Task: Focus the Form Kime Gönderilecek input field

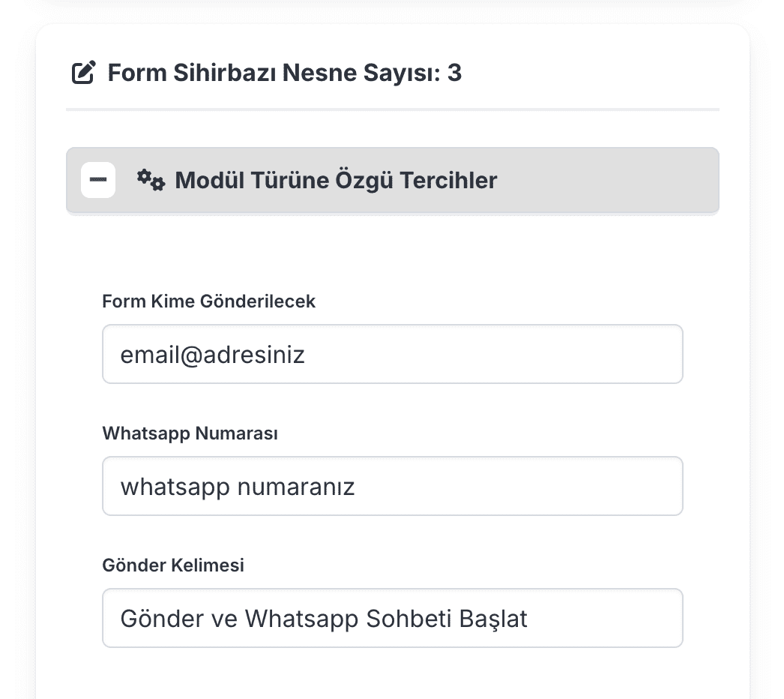Action: 392,354
